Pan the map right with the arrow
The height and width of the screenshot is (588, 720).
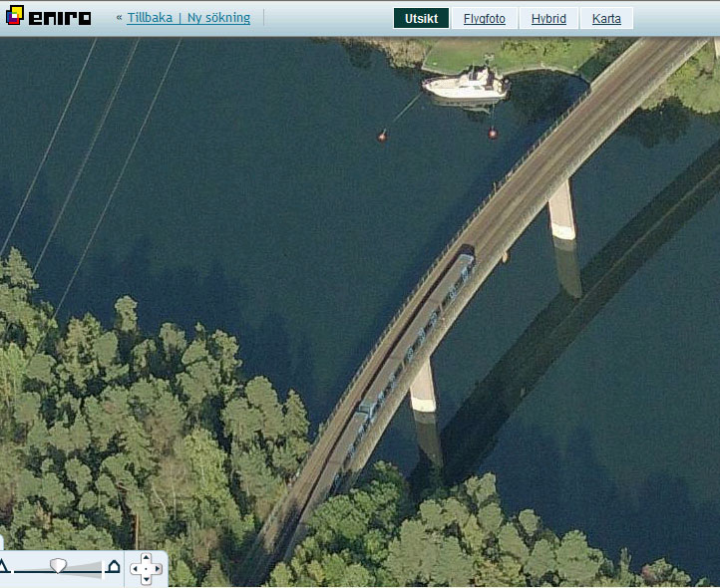click(157, 569)
